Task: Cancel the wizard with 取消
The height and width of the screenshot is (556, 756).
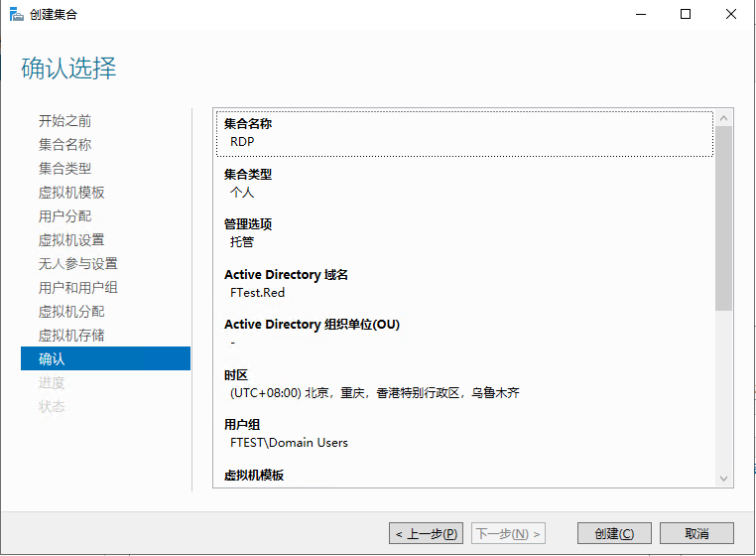Action: [696, 533]
